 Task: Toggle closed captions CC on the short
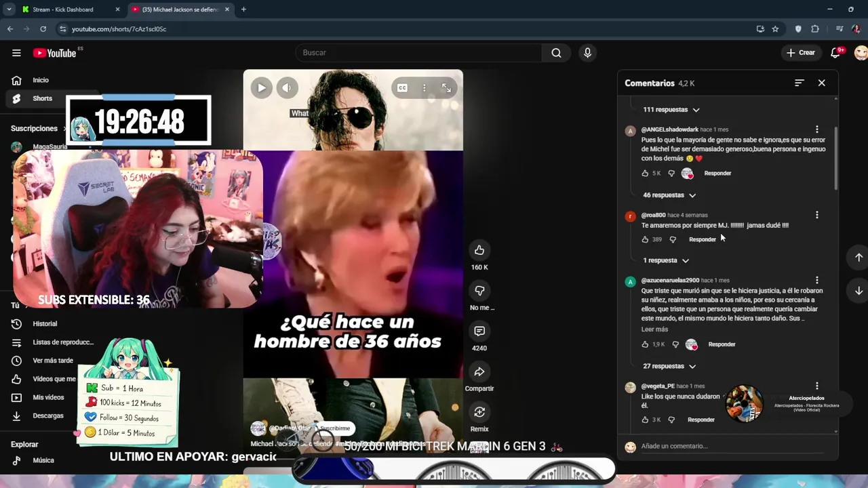pyautogui.click(x=402, y=87)
